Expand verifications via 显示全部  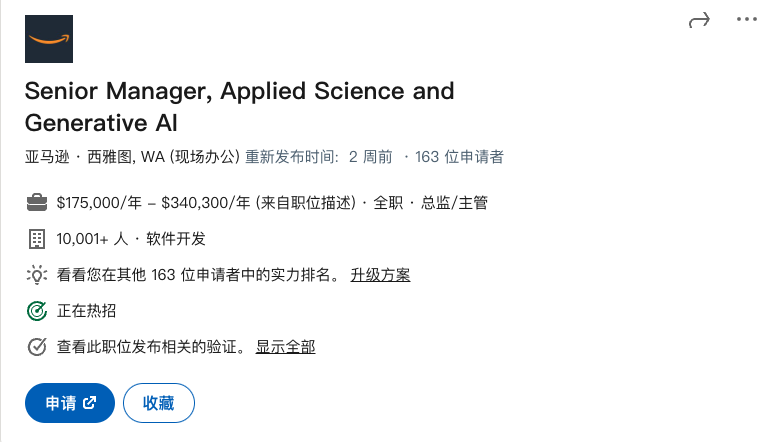(x=285, y=347)
